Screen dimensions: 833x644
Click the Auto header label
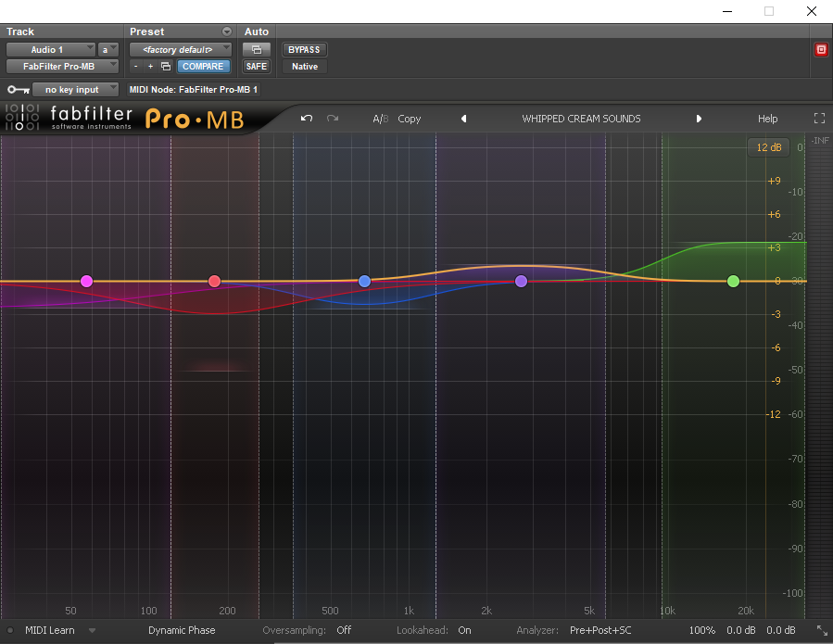click(x=256, y=32)
